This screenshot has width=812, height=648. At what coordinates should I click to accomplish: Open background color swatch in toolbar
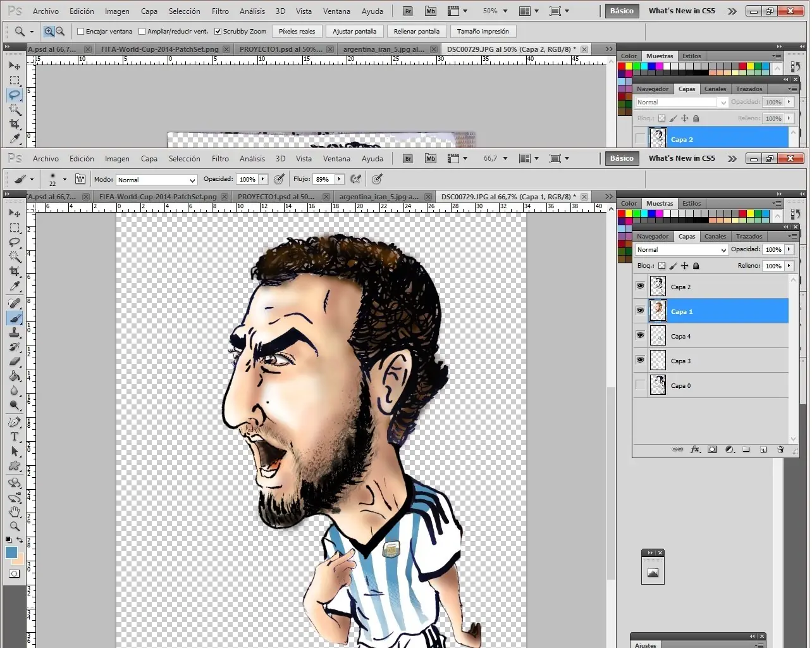point(19,559)
